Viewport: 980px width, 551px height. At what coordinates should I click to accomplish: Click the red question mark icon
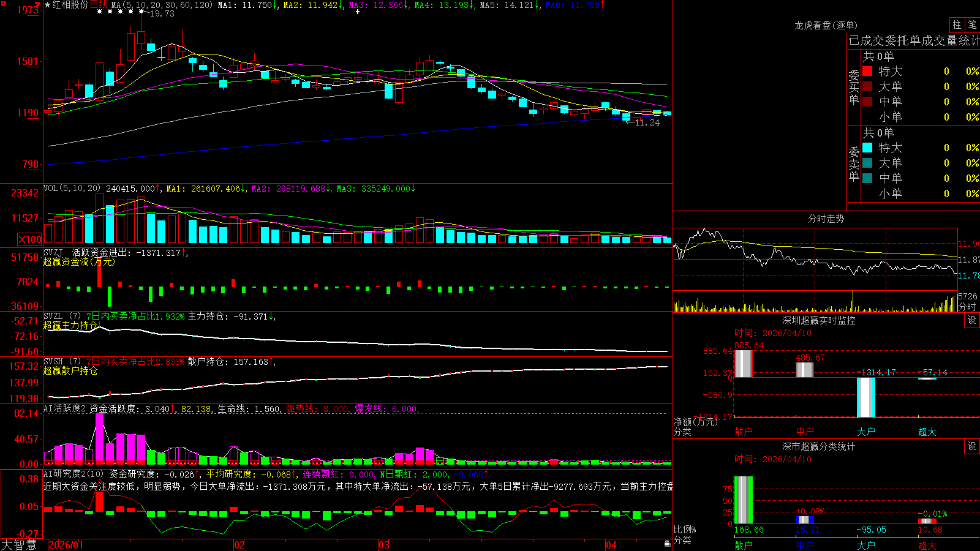tap(38, 5)
